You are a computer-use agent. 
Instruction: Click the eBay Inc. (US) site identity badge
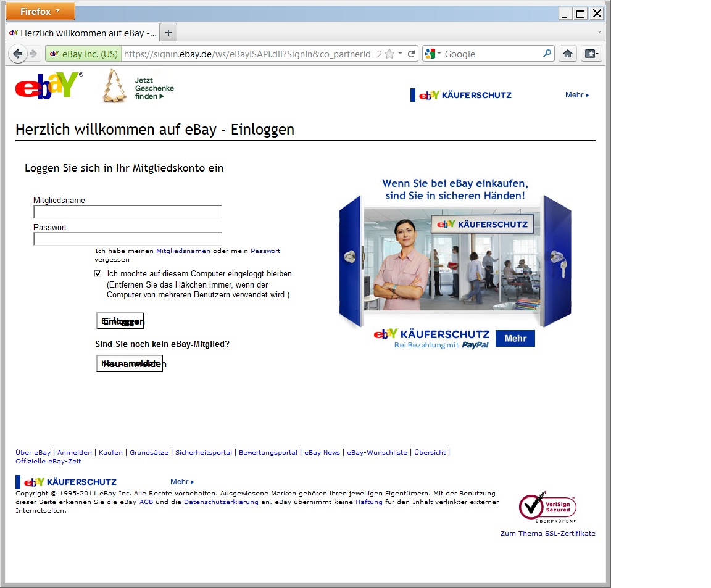83,54
